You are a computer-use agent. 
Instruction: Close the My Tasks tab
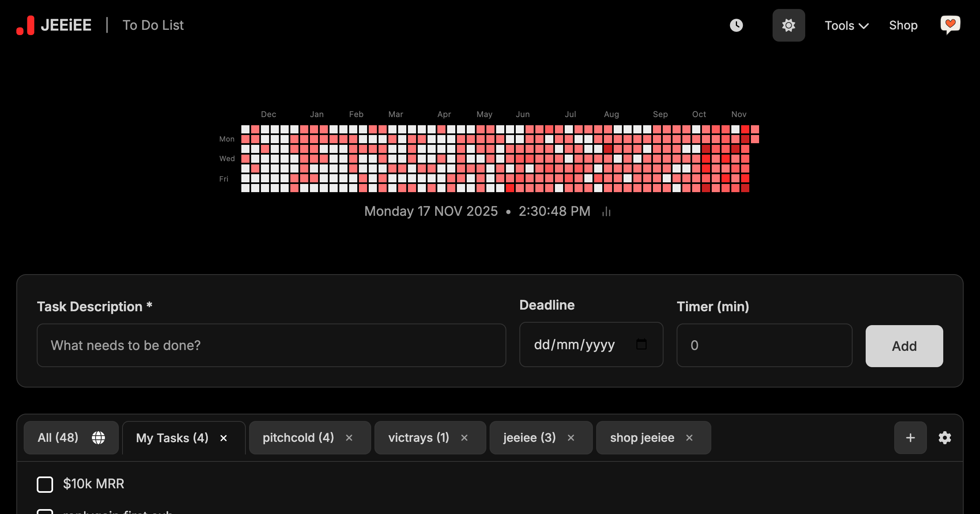point(223,438)
